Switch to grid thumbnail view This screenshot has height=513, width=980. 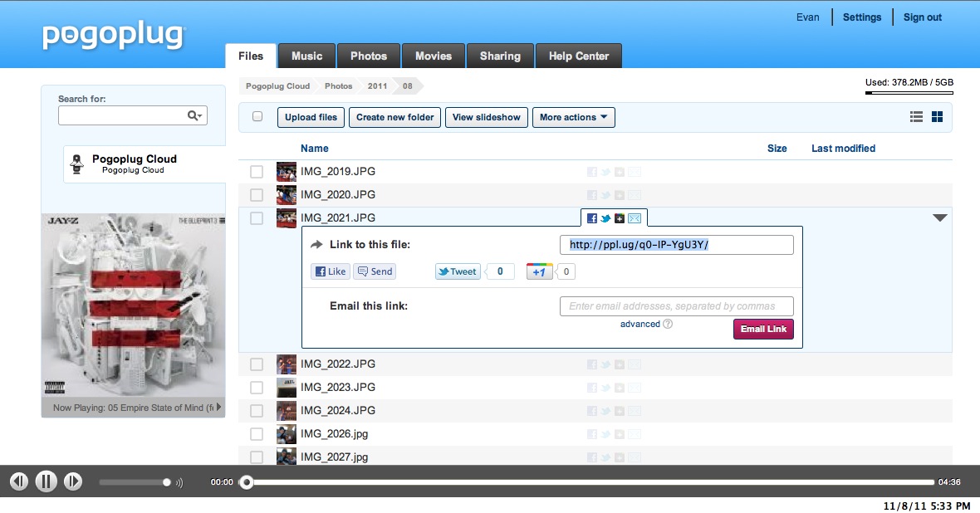[937, 117]
